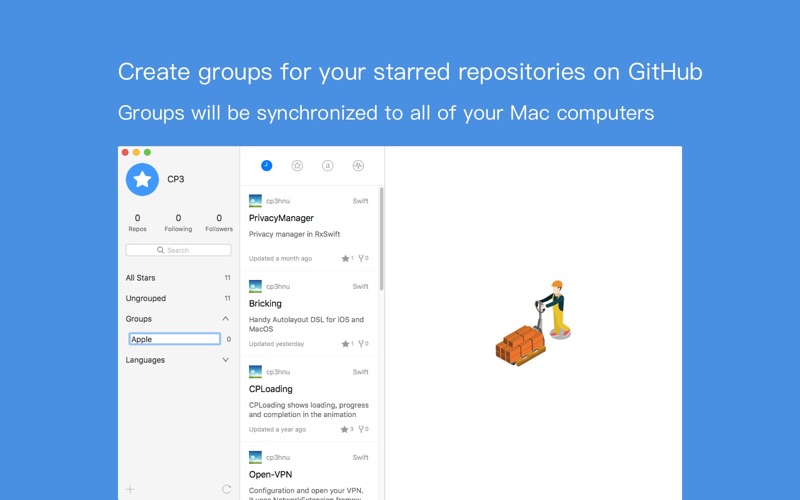The width and height of the screenshot is (800, 500).
Task: Click the Apple group name text field
Action: (x=174, y=339)
